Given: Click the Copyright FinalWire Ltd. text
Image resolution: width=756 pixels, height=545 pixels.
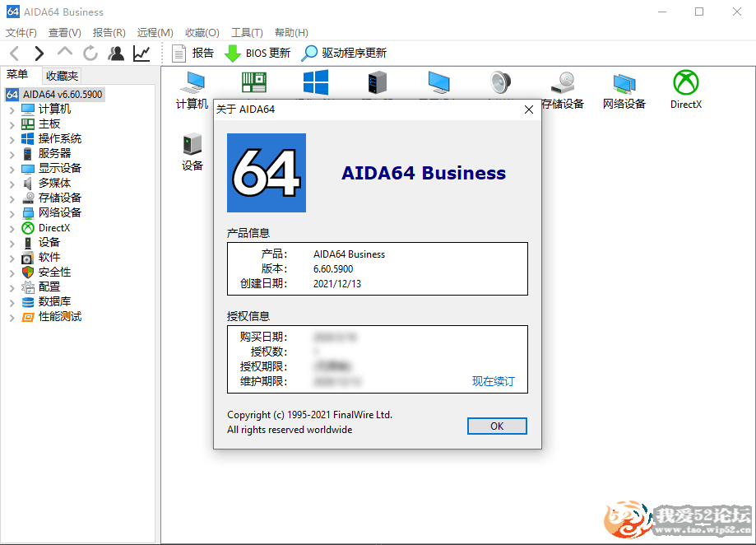Looking at the screenshot, I should (x=309, y=415).
